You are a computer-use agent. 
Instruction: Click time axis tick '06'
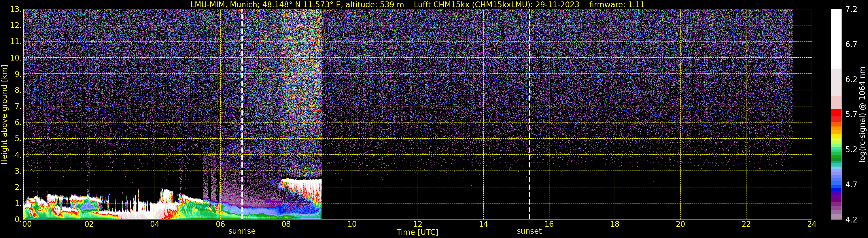click(x=220, y=224)
